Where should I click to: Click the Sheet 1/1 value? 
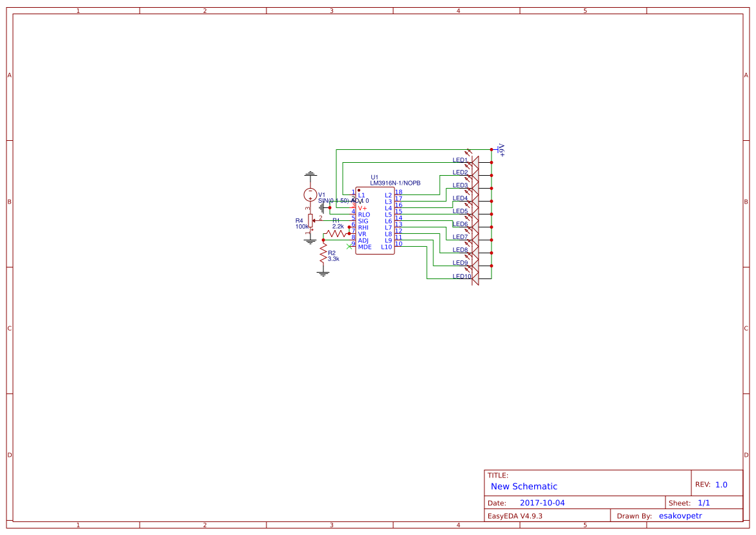coord(704,503)
